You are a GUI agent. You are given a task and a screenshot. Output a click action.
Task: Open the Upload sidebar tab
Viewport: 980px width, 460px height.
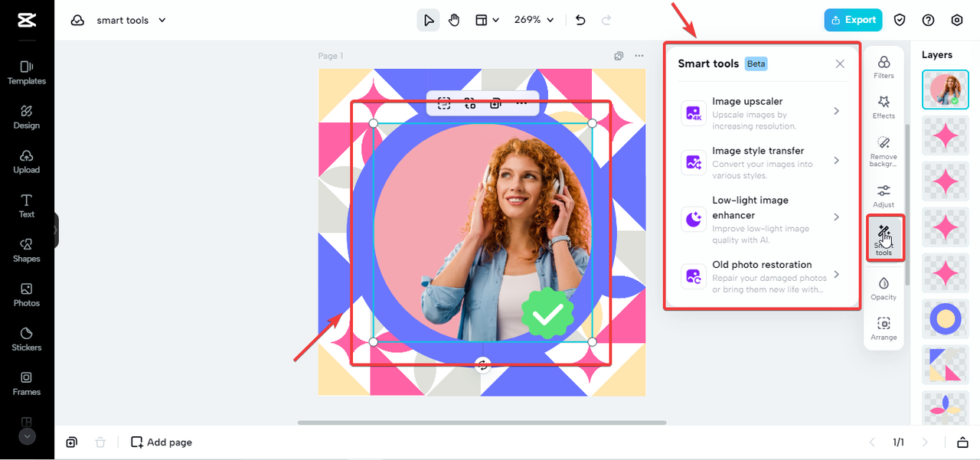[27, 161]
